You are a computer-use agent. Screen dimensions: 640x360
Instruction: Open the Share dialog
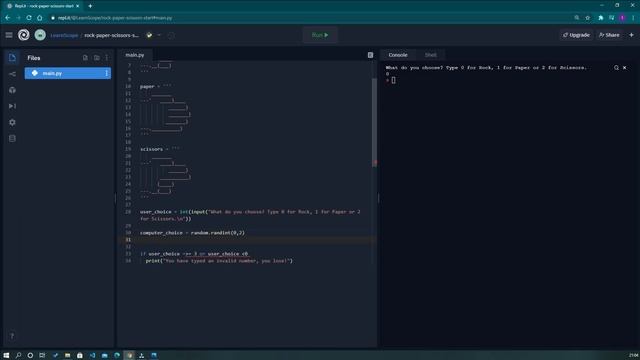tap(609, 35)
